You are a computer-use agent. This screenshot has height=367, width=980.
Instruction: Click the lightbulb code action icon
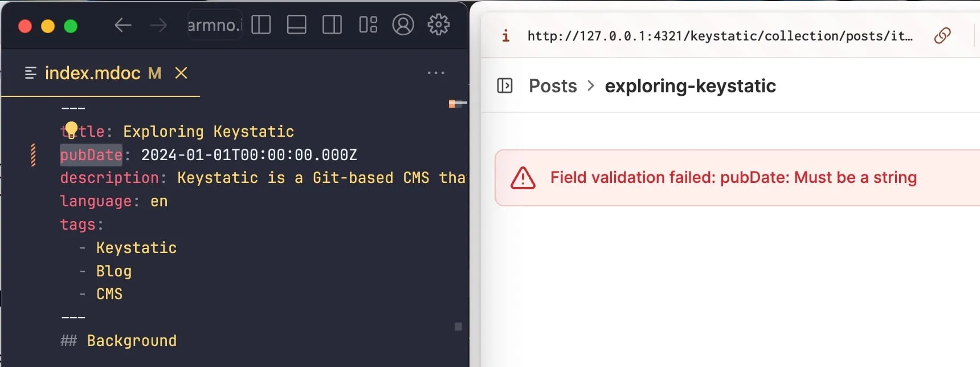[x=71, y=129]
